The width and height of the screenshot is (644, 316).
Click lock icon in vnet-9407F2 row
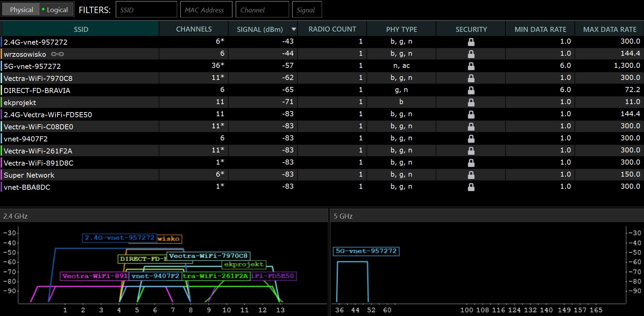(x=471, y=139)
